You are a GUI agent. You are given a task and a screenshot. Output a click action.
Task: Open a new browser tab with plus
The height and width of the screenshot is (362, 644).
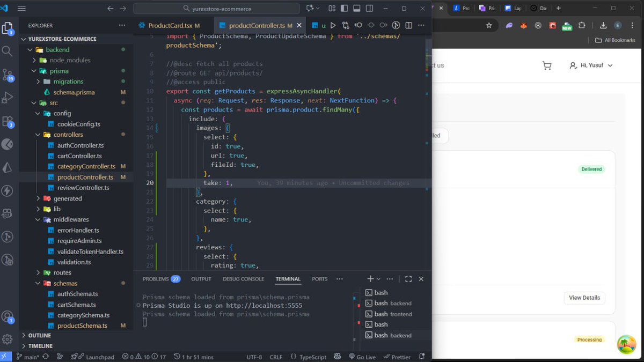558,8
